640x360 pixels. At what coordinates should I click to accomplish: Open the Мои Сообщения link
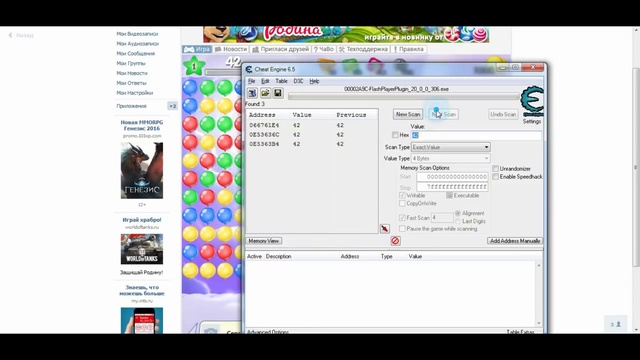(x=136, y=53)
